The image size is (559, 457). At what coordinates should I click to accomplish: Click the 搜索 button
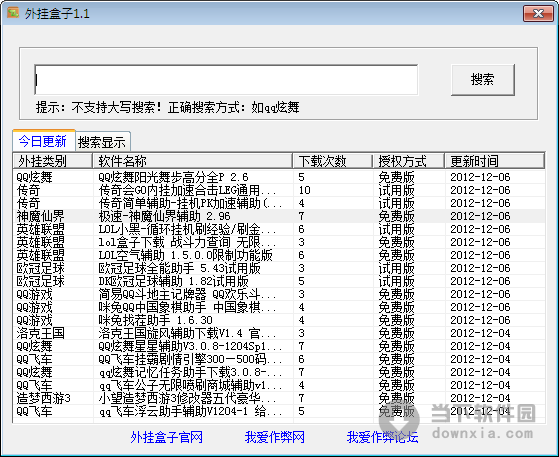(x=483, y=79)
